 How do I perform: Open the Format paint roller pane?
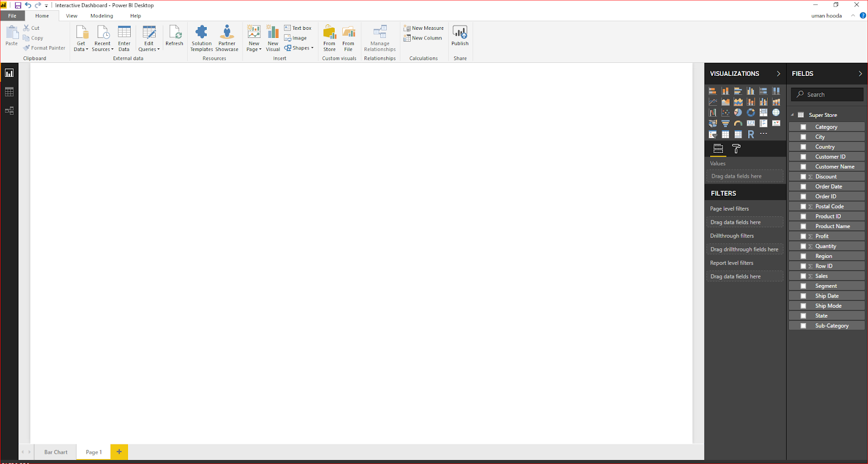point(736,149)
